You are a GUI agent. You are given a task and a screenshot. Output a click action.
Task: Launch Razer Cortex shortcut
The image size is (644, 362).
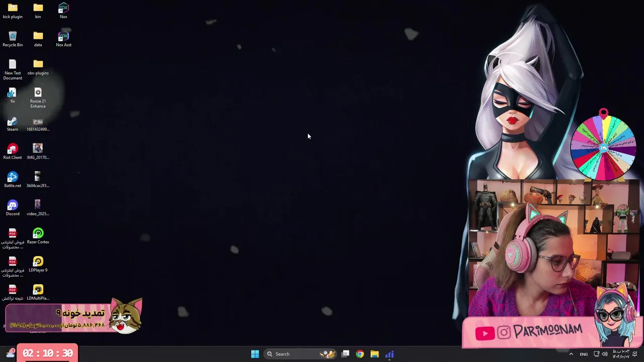[x=38, y=236]
